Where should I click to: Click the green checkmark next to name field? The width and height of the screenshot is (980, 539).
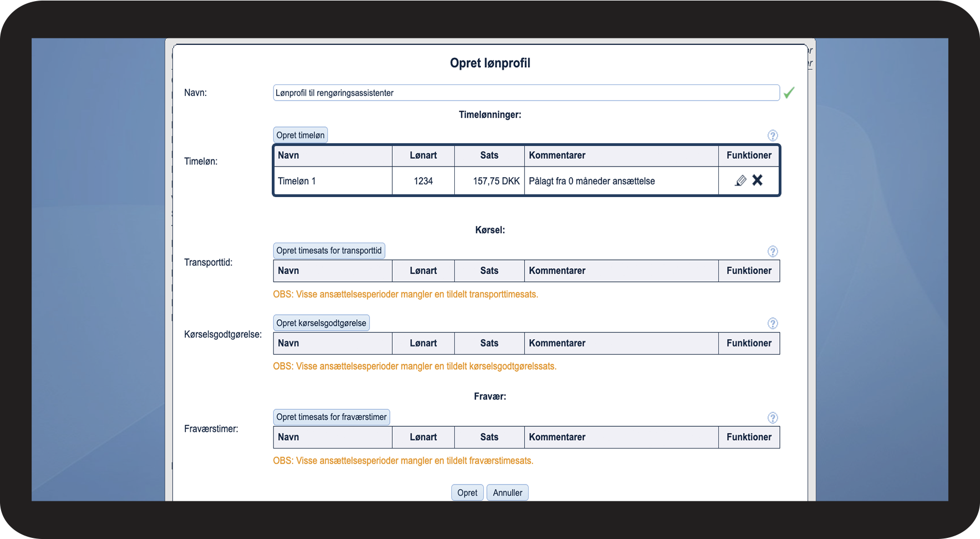(789, 93)
